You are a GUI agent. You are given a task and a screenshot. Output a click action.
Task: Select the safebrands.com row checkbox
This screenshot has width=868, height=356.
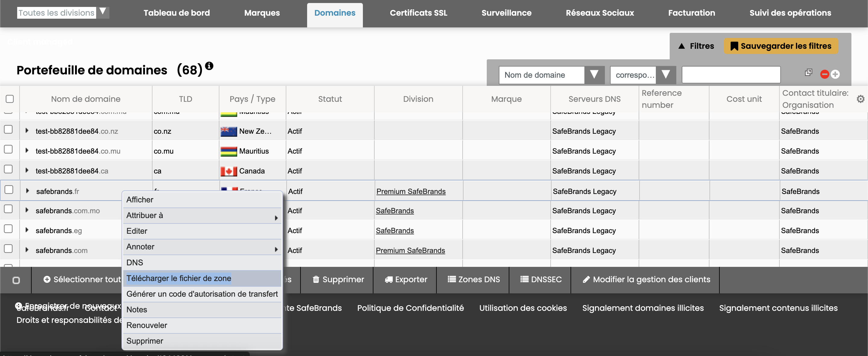point(8,248)
